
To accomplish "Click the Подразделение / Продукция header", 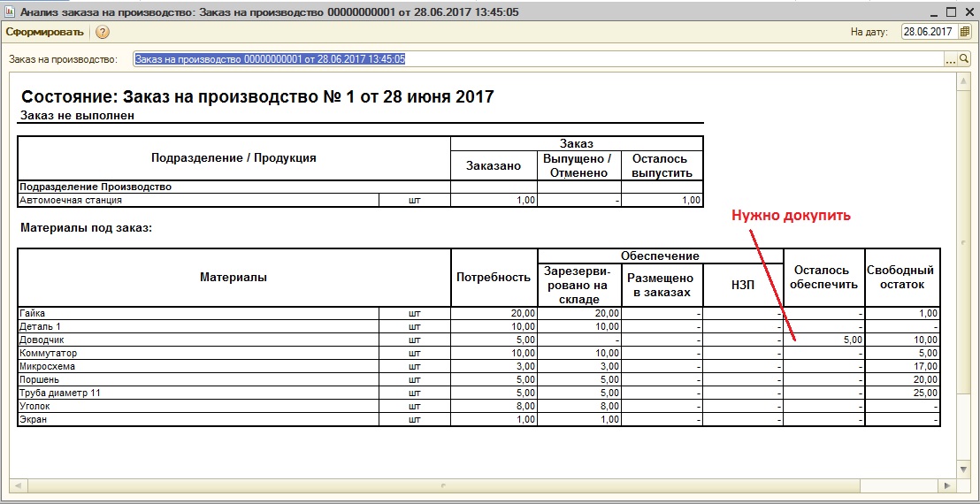I will pos(234,158).
